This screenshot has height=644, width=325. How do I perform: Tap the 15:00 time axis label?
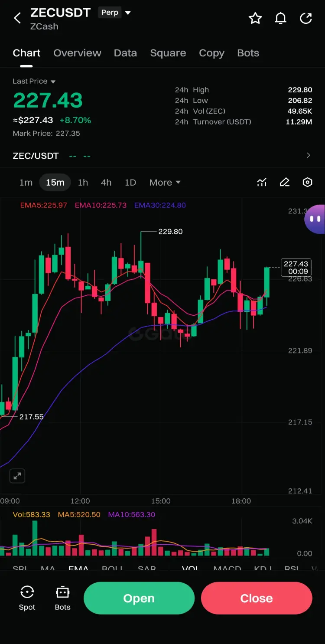click(161, 501)
